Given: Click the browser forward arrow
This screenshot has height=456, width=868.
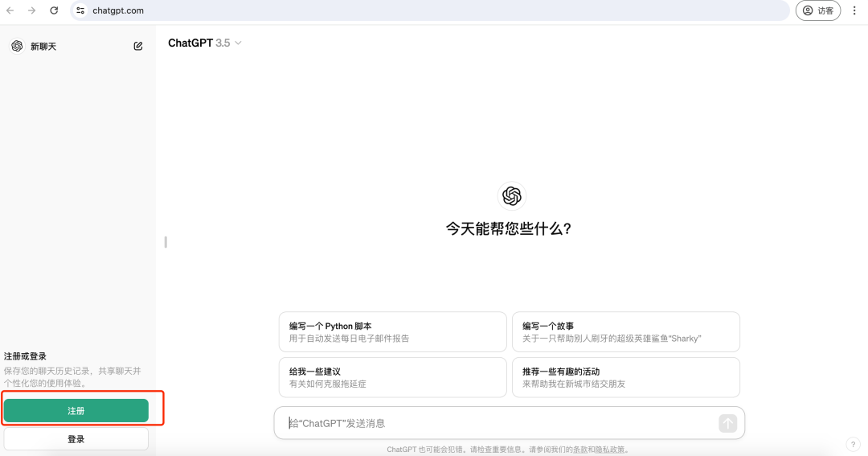Looking at the screenshot, I should point(32,10).
